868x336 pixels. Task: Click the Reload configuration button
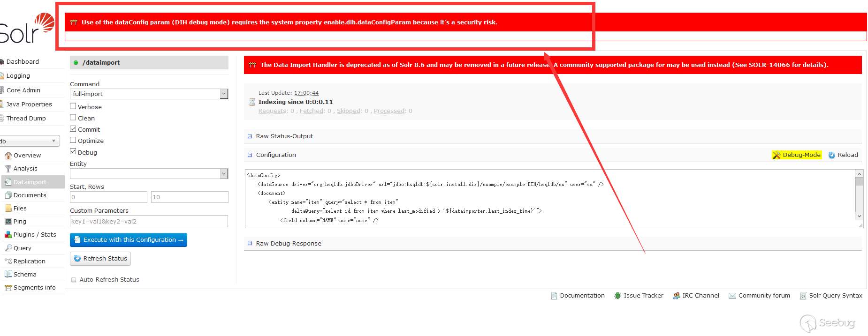click(843, 155)
